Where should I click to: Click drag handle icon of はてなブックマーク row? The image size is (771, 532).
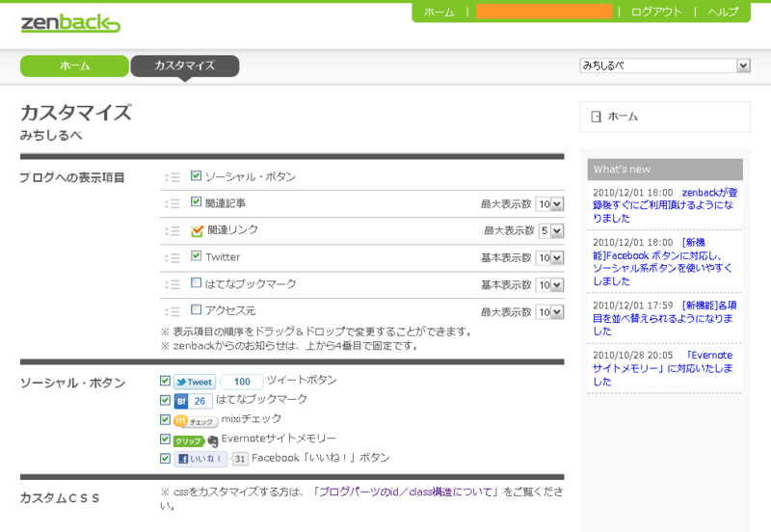pos(173,284)
